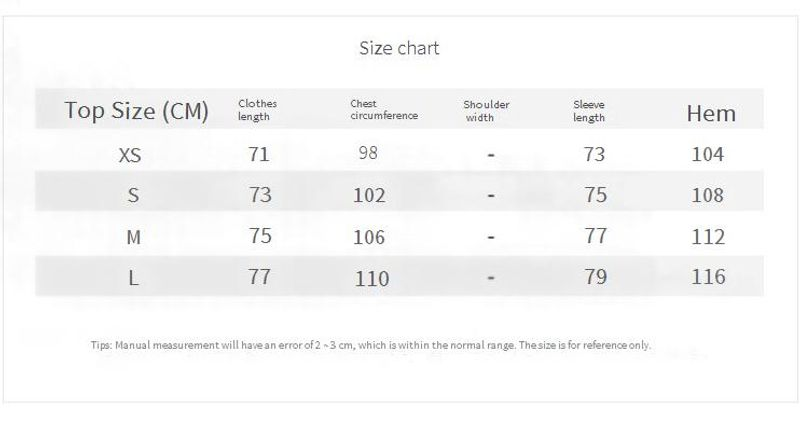Select the XS size row label
Screen dimensions: 800x438
[130, 155]
